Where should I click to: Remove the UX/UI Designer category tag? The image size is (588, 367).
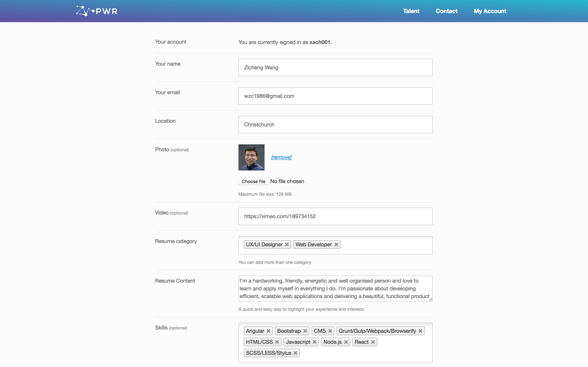[287, 244]
